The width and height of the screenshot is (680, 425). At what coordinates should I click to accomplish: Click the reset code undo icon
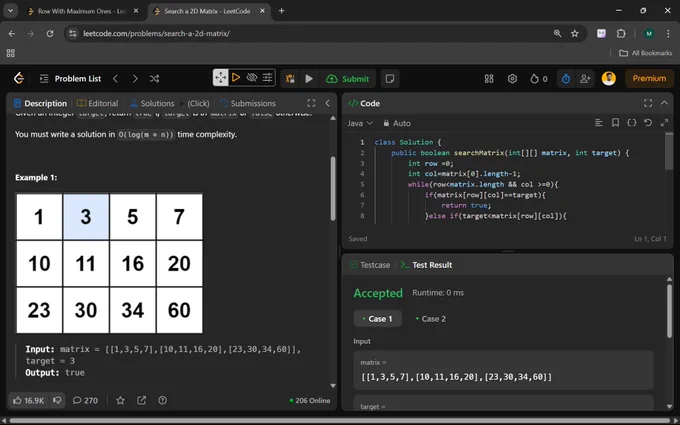tap(648, 123)
